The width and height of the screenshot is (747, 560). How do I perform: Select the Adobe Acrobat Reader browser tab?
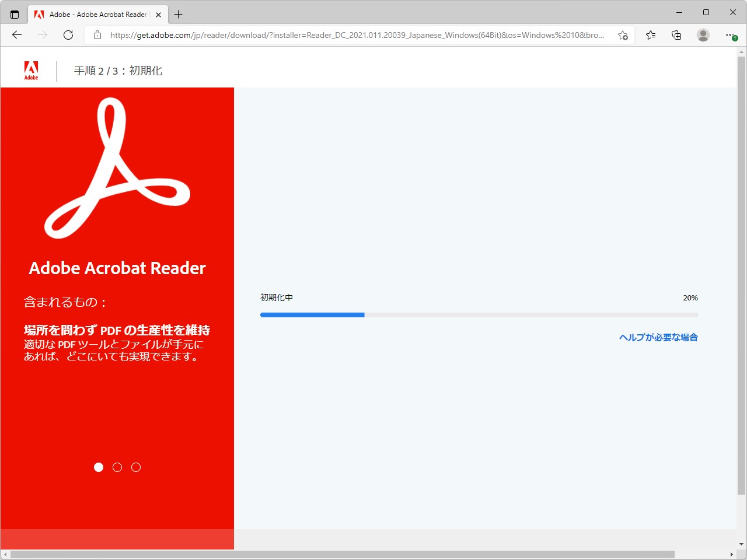[x=98, y=15]
